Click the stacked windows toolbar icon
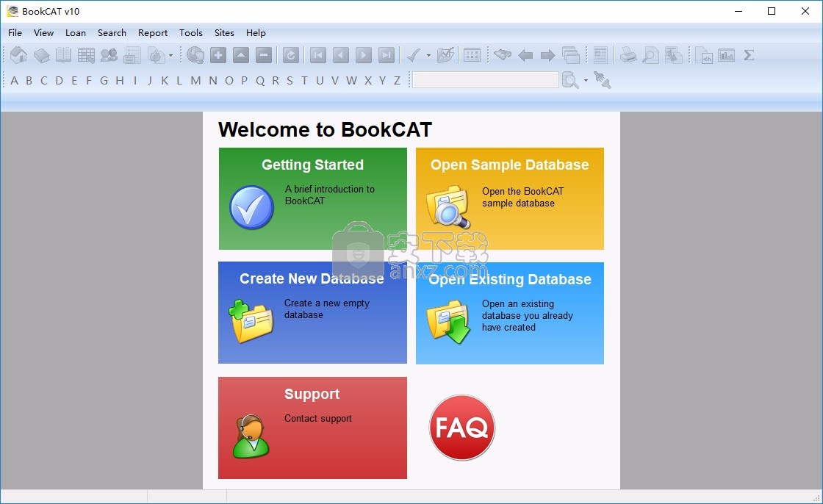823x504 pixels. coord(570,55)
